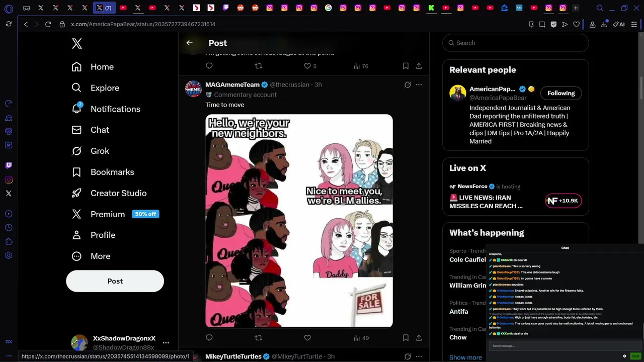This screenshot has height=362, width=644.
Task: Repost the MAGAmemeTeam post
Action: pyautogui.click(x=258, y=338)
